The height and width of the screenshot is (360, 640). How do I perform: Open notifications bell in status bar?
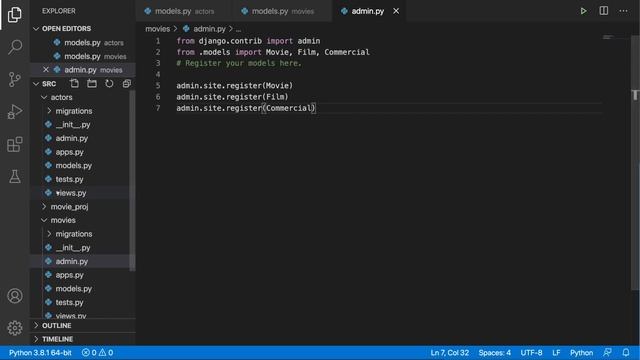pyautogui.click(x=626, y=353)
